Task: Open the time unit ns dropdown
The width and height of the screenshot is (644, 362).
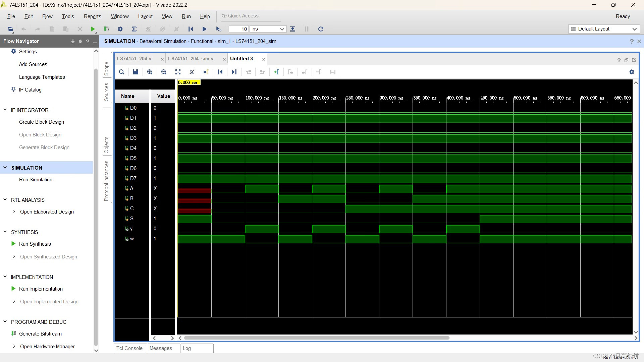Action: coord(268,29)
